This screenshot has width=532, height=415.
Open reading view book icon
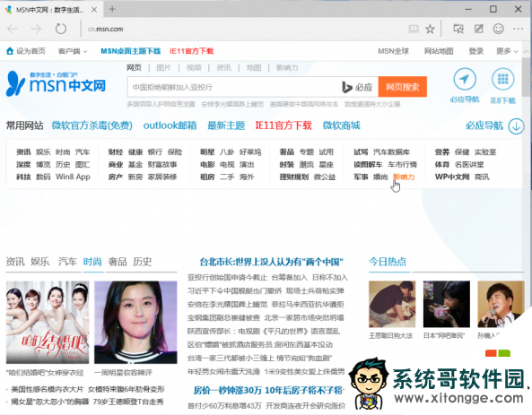(x=414, y=29)
